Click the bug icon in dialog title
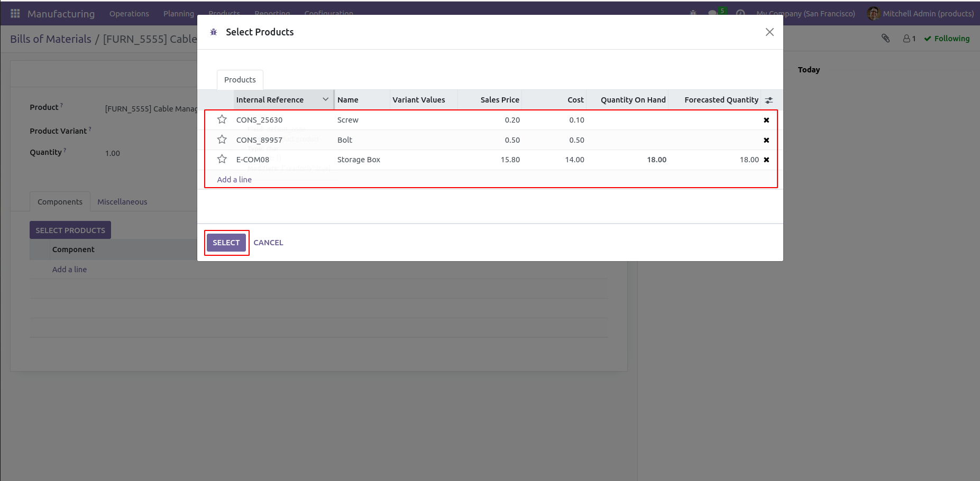Screen dimensions: 980x481 coord(214,32)
